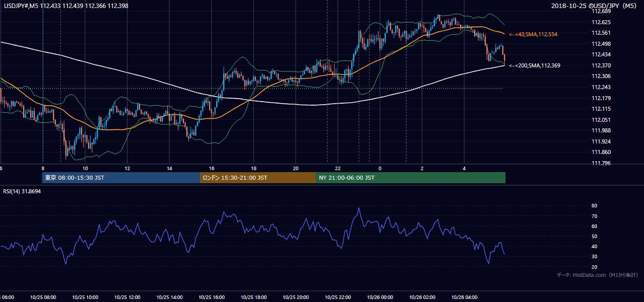Click price axis value 112.625
The height and width of the screenshot is (302, 644).
pyautogui.click(x=601, y=22)
